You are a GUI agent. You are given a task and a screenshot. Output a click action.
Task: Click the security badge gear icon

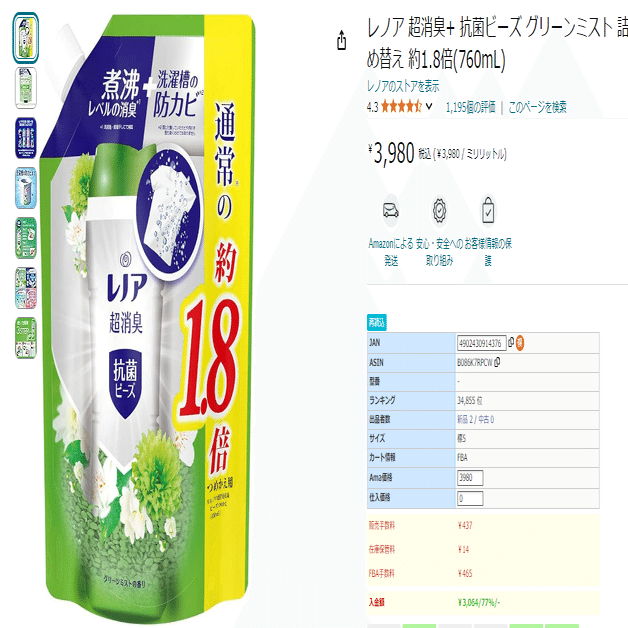(439, 210)
